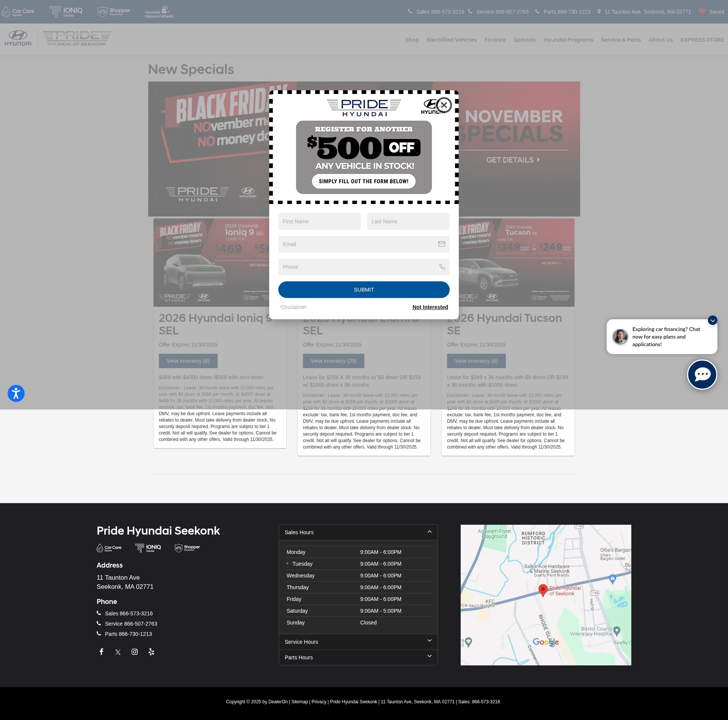The image size is (728, 720).
Task: View Inventory (29) for Elantra SEL
Action: [334, 361]
